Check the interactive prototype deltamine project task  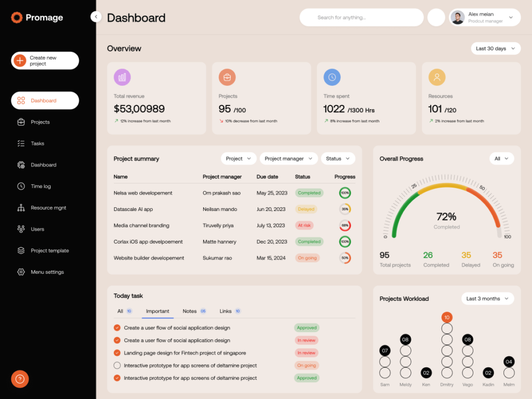tap(117, 365)
